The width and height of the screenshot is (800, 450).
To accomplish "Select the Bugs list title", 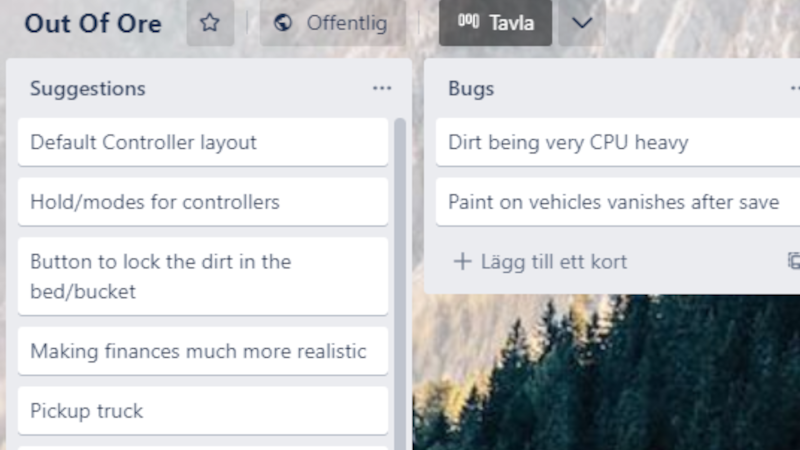I will (471, 88).
